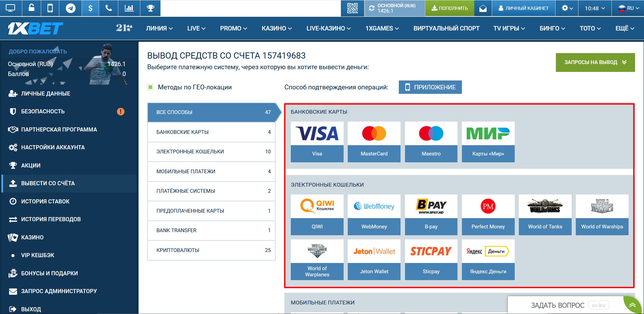
Task: Select ПЛАТЁЖНЫЕ СИСТЕМЫ category
Action: 212,191
